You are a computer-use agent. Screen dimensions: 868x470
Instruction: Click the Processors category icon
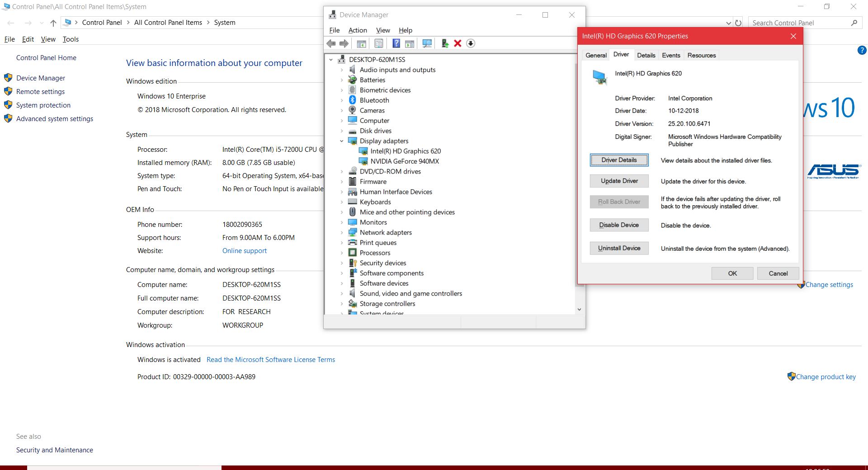(353, 253)
